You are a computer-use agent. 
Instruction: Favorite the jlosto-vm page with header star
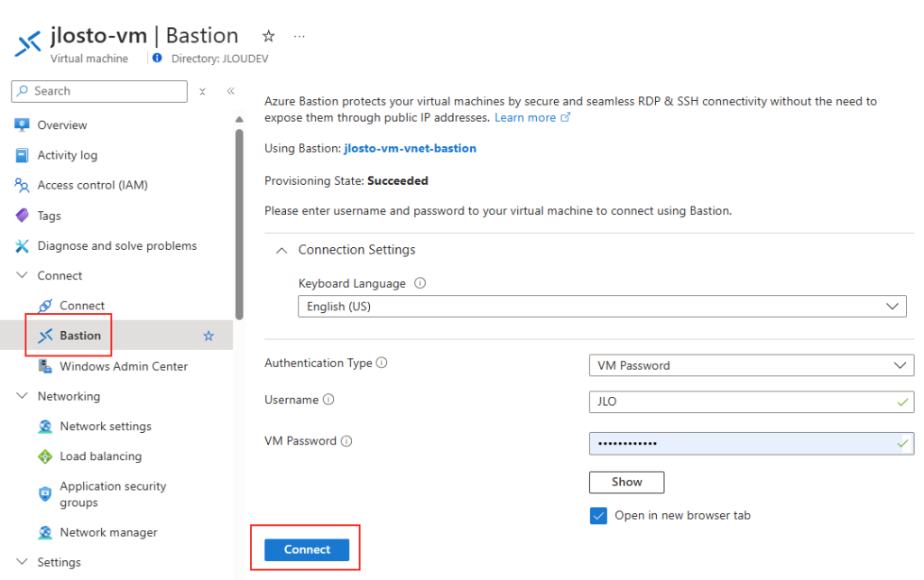[x=269, y=36]
